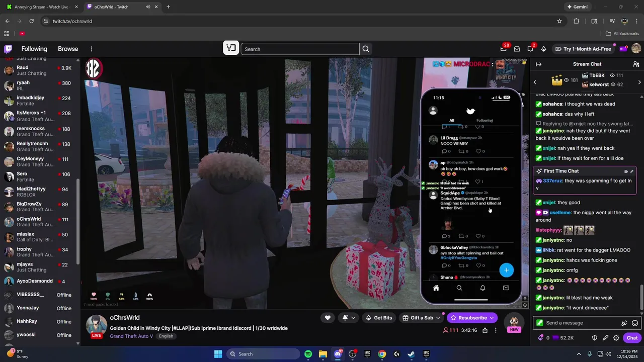The image size is (644, 362).
Task: Switch to Annoying Stream browser tab
Action: coord(41,7)
